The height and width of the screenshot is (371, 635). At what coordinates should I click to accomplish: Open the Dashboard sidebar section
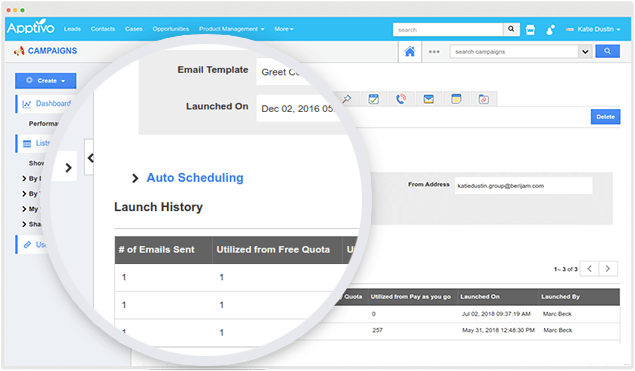(x=47, y=104)
